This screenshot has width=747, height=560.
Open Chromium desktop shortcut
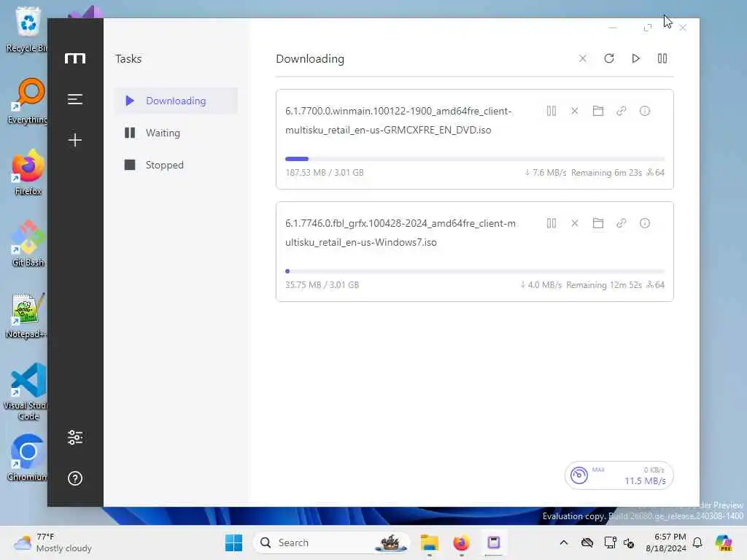click(27, 458)
